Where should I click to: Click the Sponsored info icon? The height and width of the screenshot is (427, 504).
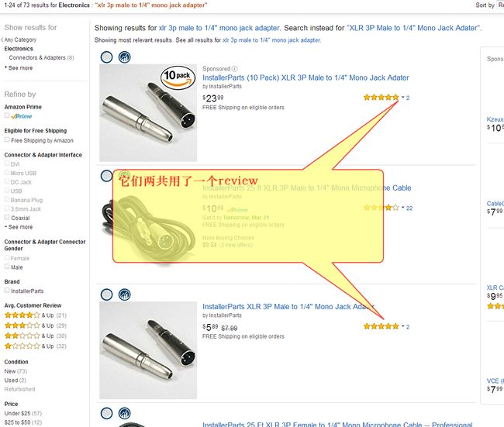coord(235,69)
